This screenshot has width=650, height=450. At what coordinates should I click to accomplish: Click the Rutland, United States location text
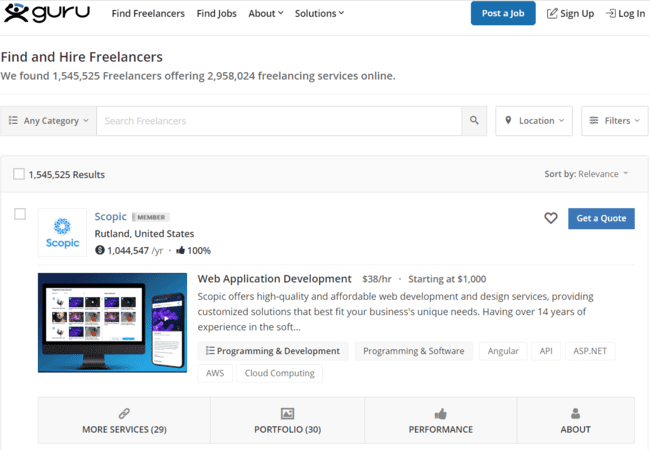(144, 234)
